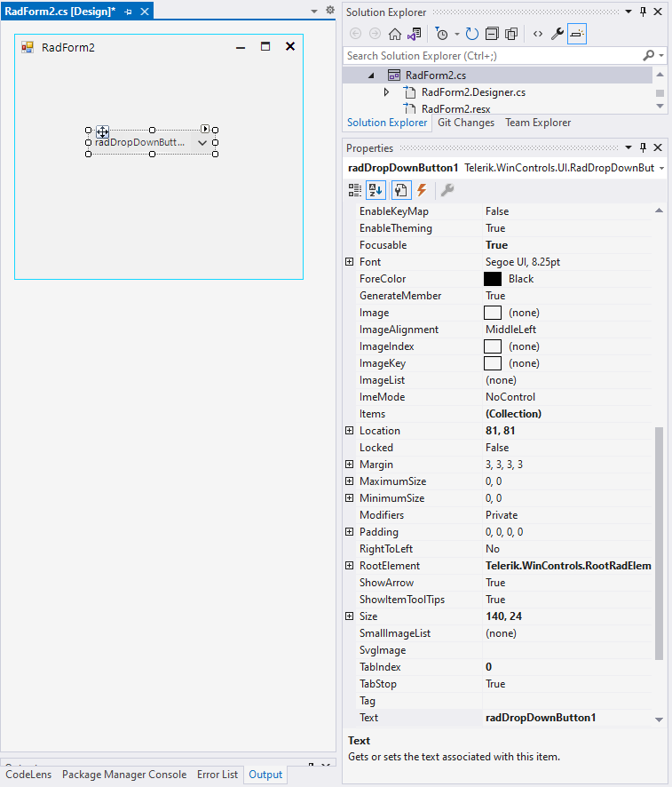
Task: Expand the MinimumSize property
Action: click(350, 497)
